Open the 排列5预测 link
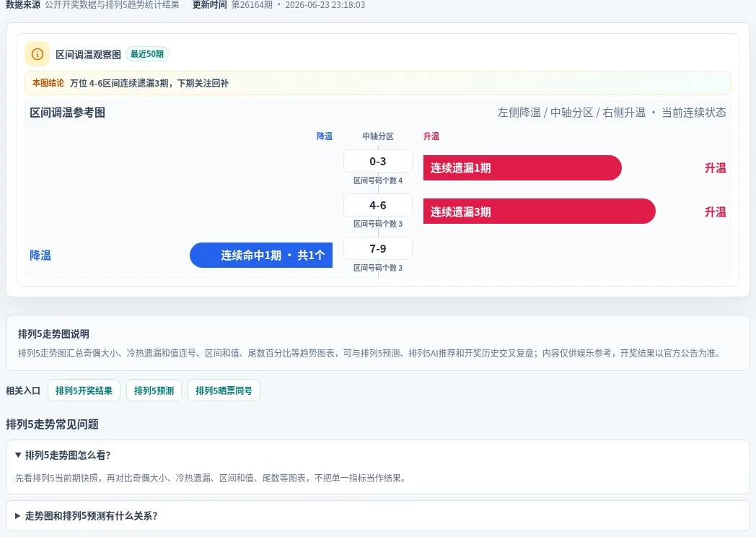The image size is (756, 537). click(154, 390)
